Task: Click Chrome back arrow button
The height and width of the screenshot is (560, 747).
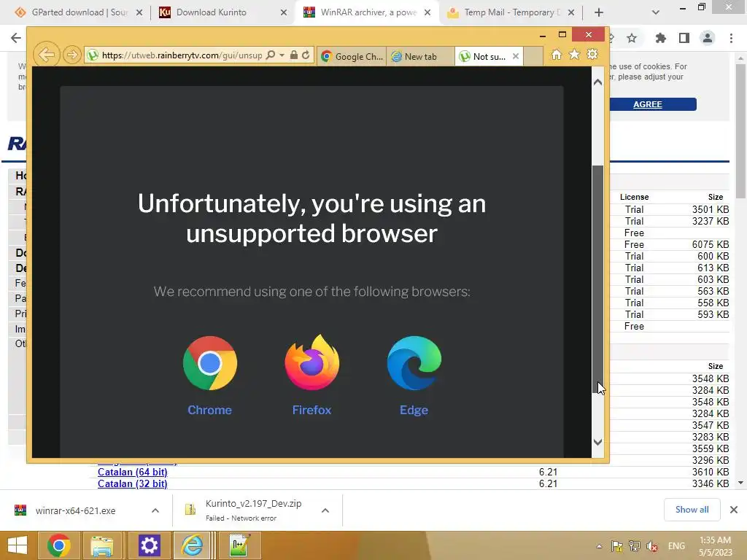Action: coord(16,38)
